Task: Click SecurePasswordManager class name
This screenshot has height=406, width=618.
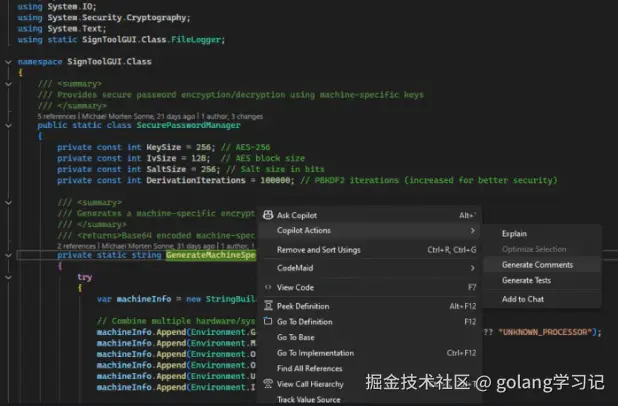Action: point(188,125)
